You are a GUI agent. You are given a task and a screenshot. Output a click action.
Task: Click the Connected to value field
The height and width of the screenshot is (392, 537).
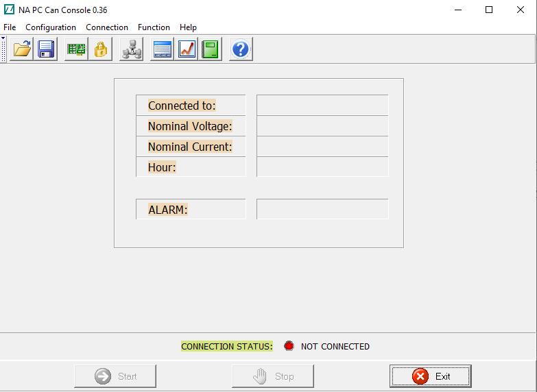322,106
